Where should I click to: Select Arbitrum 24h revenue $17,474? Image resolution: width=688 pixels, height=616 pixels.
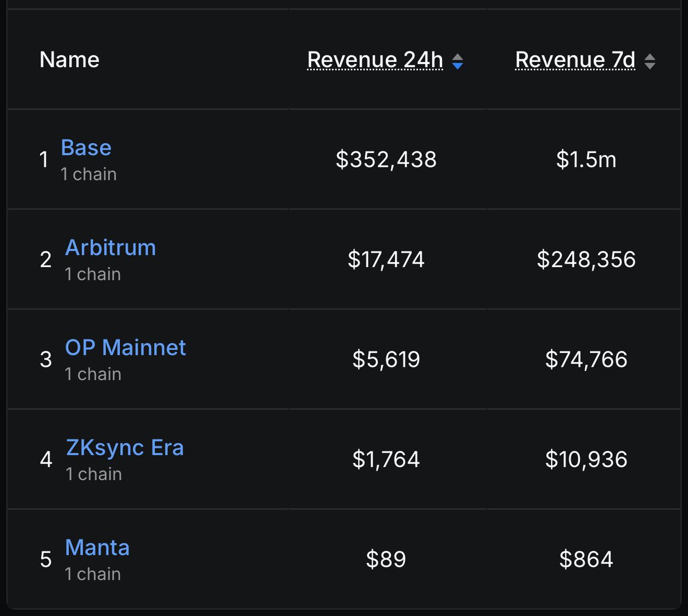[386, 260]
